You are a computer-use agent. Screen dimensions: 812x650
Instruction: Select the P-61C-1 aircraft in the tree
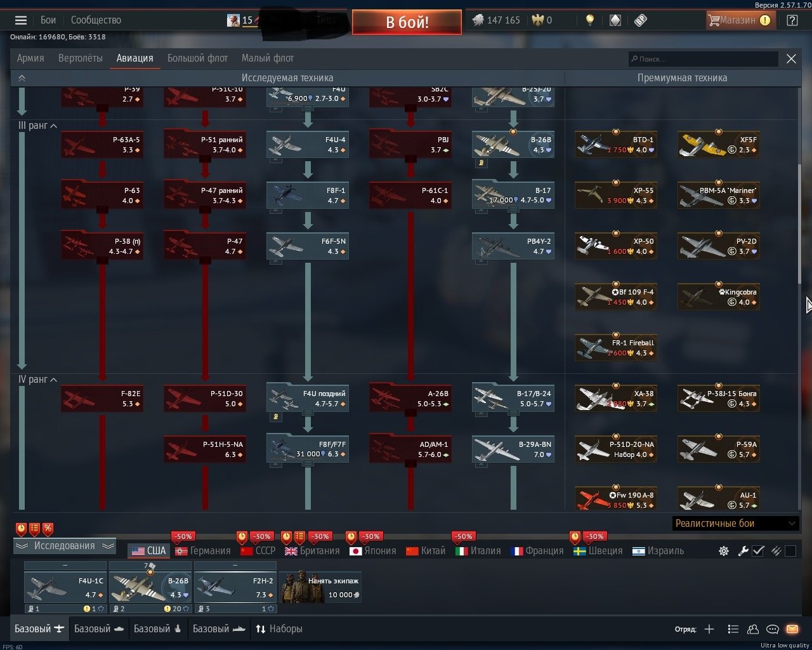click(410, 196)
